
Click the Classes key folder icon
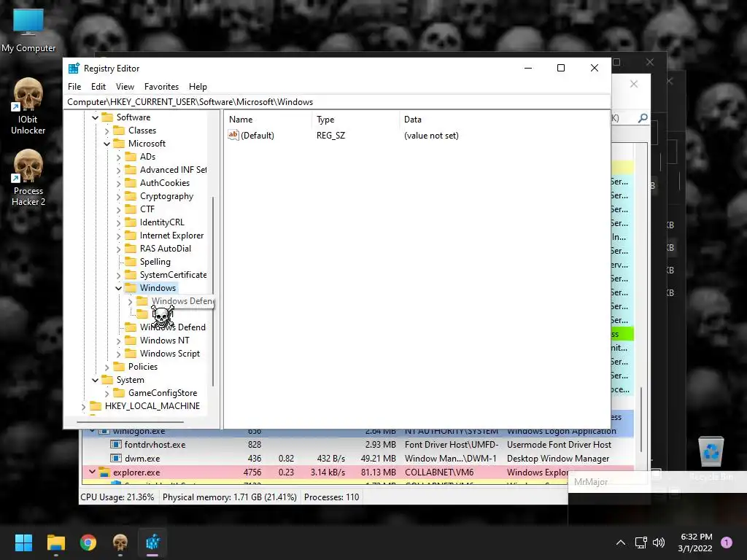click(x=119, y=131)
